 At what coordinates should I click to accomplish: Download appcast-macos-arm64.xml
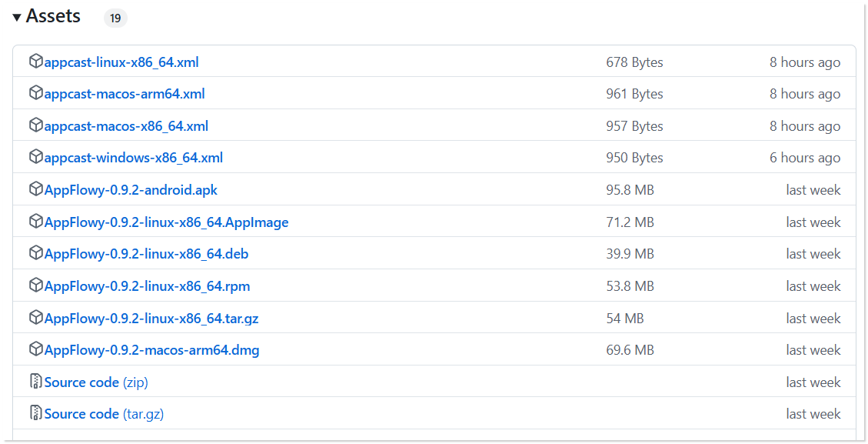(125, 94)
